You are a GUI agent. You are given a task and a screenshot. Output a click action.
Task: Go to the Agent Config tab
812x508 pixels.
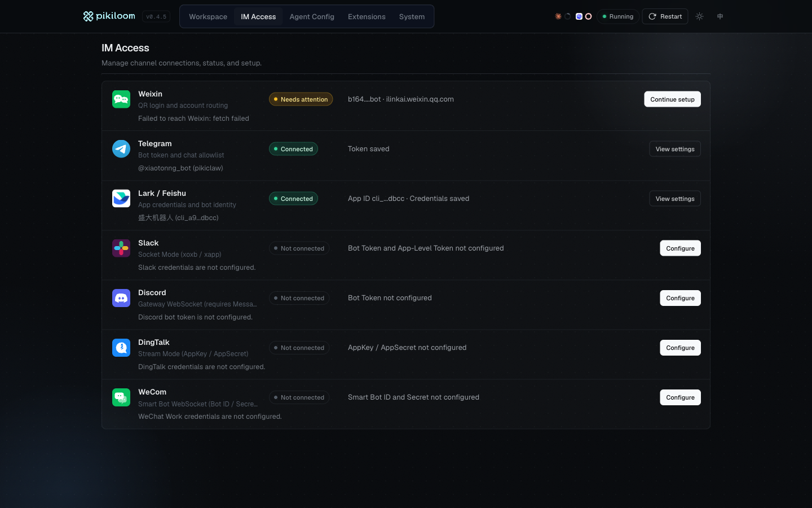312,16
